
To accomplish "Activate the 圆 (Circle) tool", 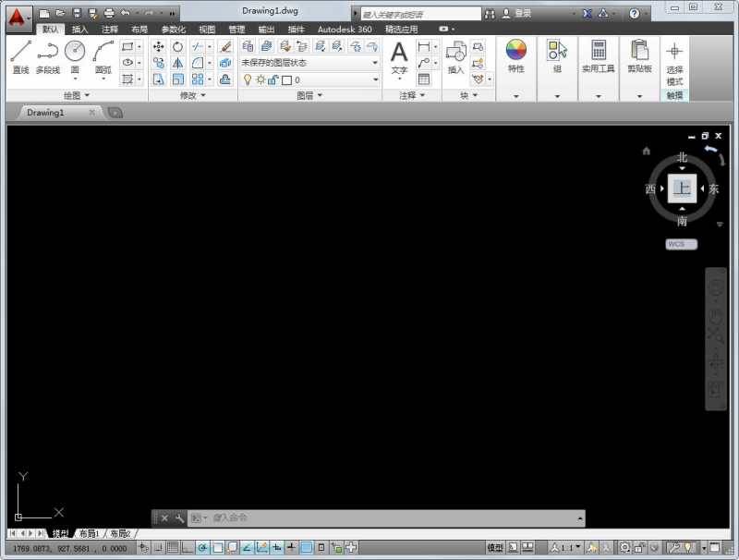I will tap(74, 51).
